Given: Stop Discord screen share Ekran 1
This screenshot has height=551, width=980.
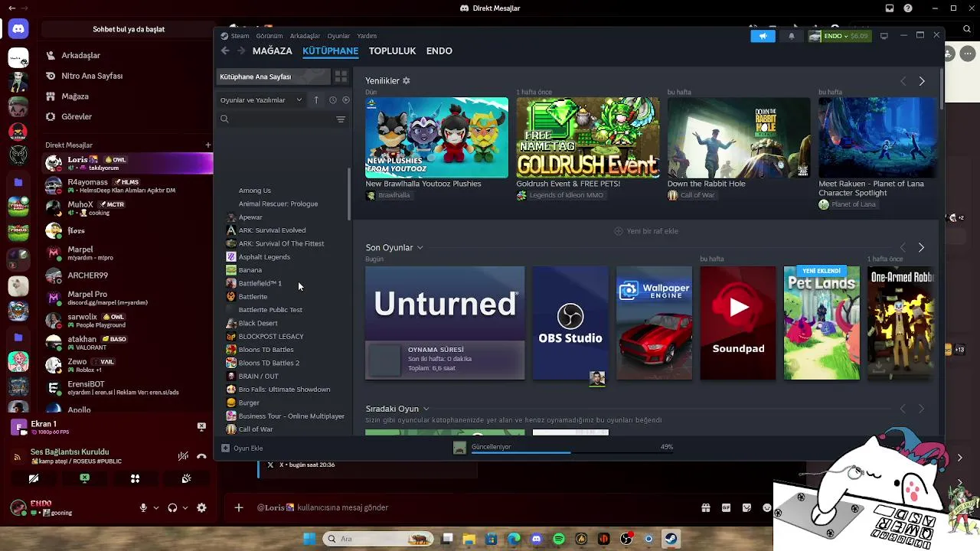Looking at the screenshot, I should click(201, 426).
